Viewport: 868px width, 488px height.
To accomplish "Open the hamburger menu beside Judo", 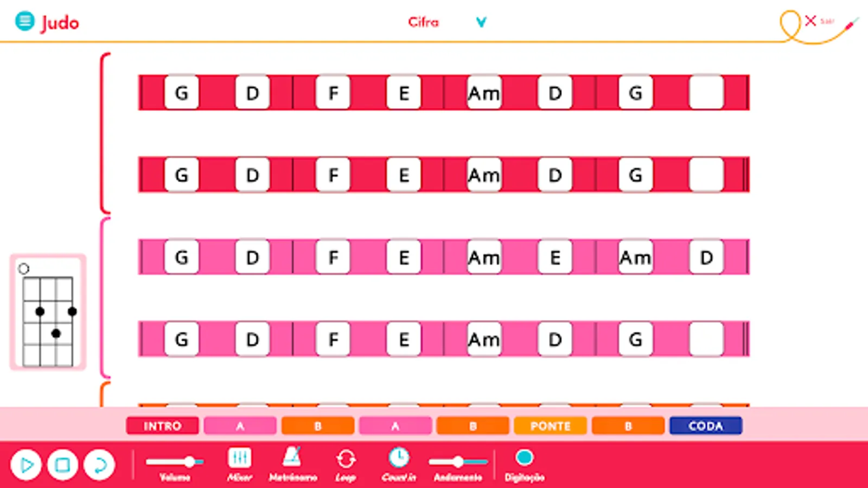I will 24,21.
